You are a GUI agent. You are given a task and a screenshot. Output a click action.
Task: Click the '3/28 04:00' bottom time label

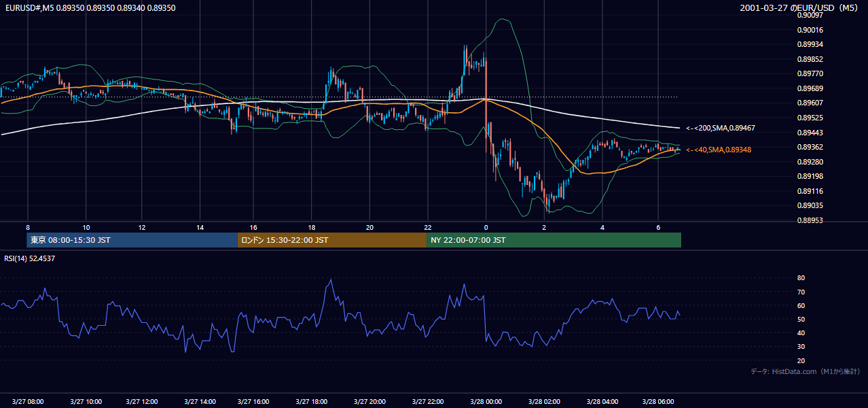pyautogui.click(x=602, y=402)
